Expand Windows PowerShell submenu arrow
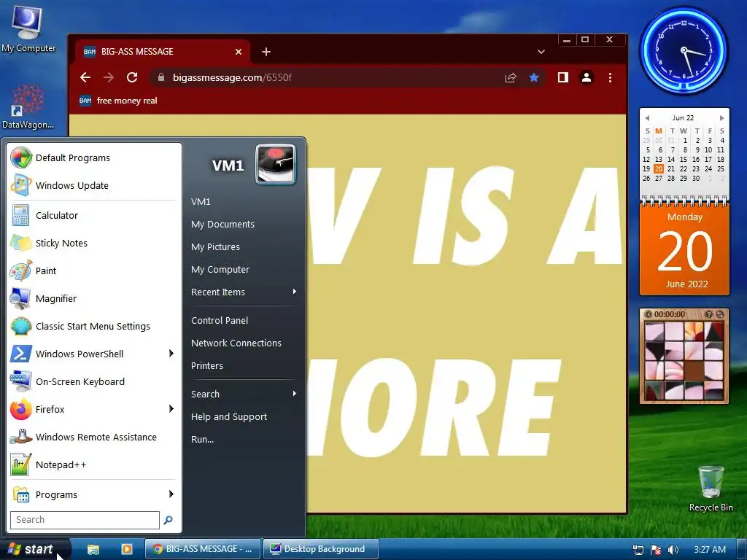Image resolution: width=747 pixels, height=560 pixels. 171,354
